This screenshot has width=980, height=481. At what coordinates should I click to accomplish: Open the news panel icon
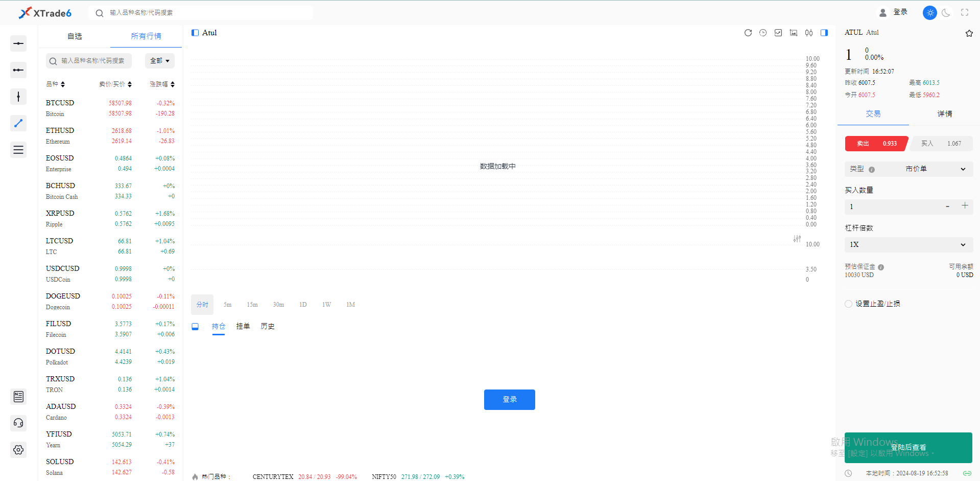click(x=18, y=396)
